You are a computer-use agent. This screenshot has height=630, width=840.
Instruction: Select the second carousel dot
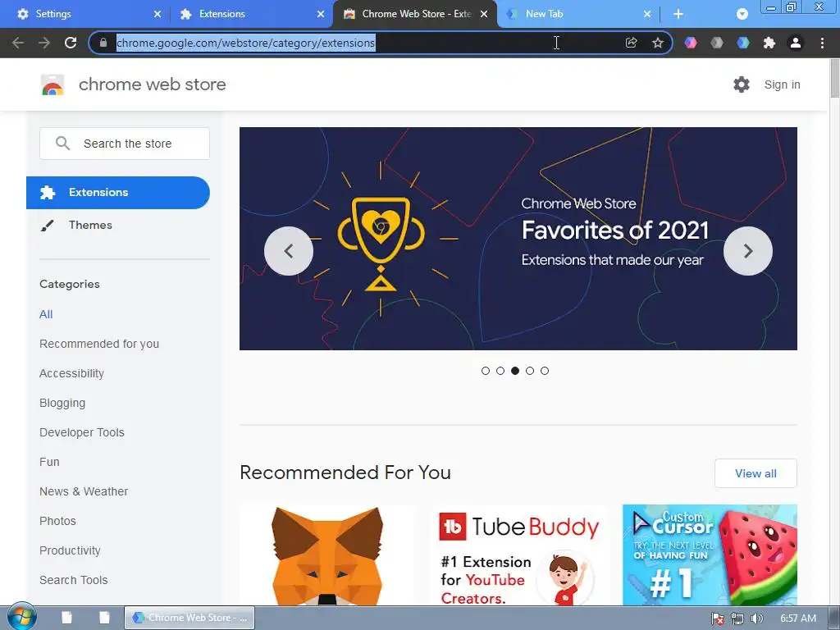click(x=500, y=371)
